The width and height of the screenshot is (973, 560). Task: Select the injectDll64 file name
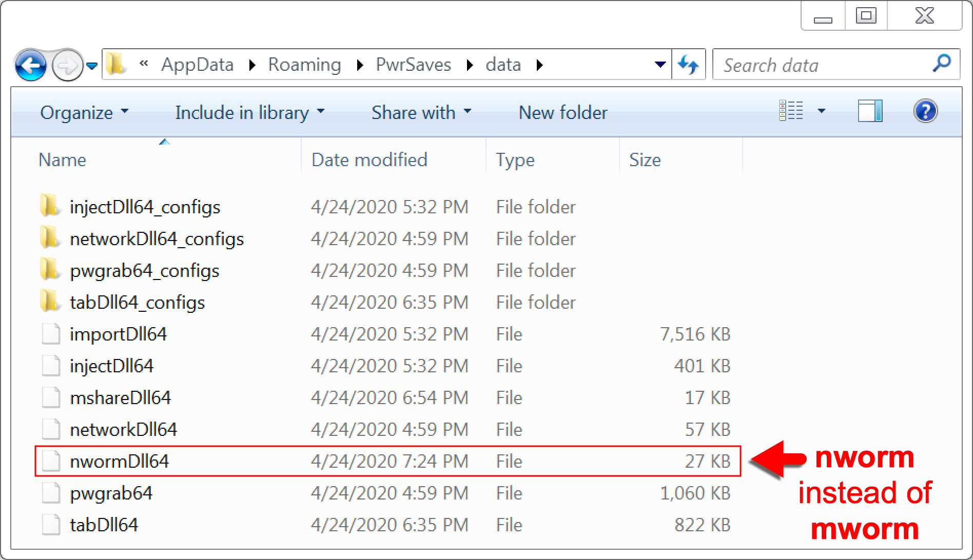pos(112,366)
